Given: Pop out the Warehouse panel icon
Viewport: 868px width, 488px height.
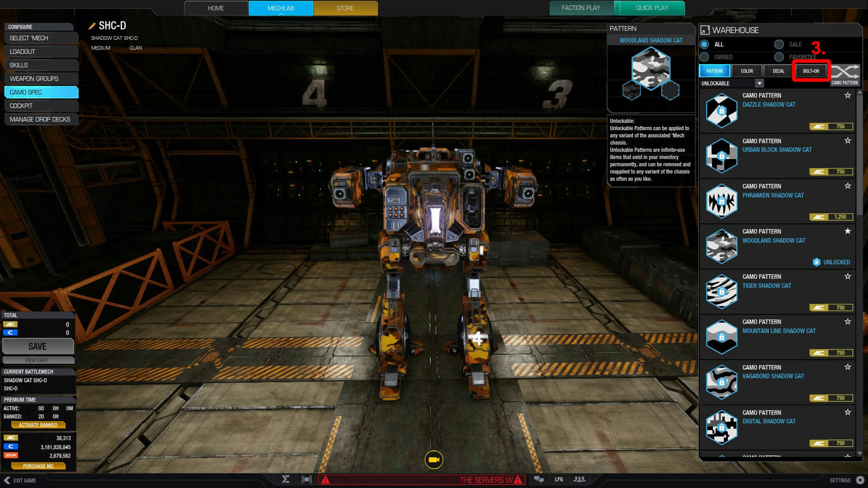Looking at the screenshot, I should tap(705, 30).
